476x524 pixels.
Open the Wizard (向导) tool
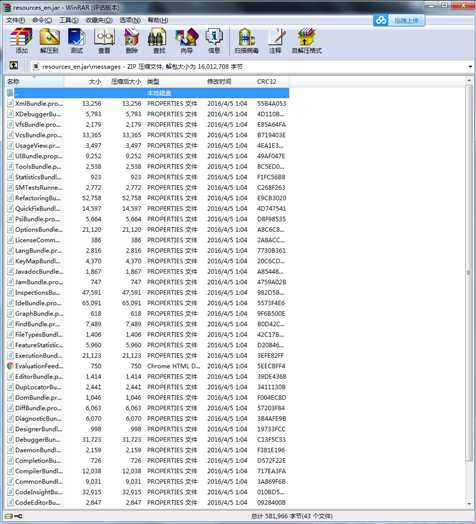coord(186,40)
